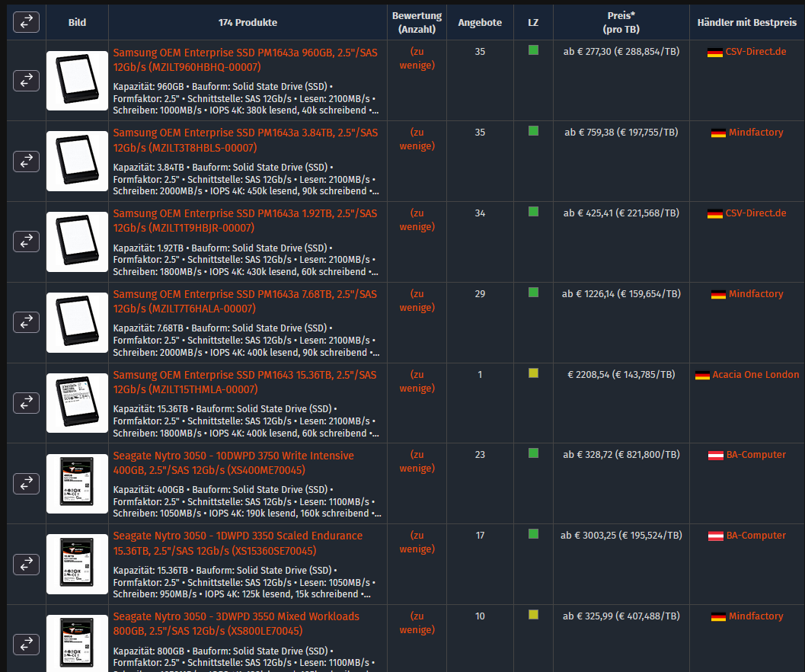Click rating '(zu wenige)' for PM1643a 960GB
Image resolution: width=805 pixels, height=672 pixels.
tap(417, 58)
